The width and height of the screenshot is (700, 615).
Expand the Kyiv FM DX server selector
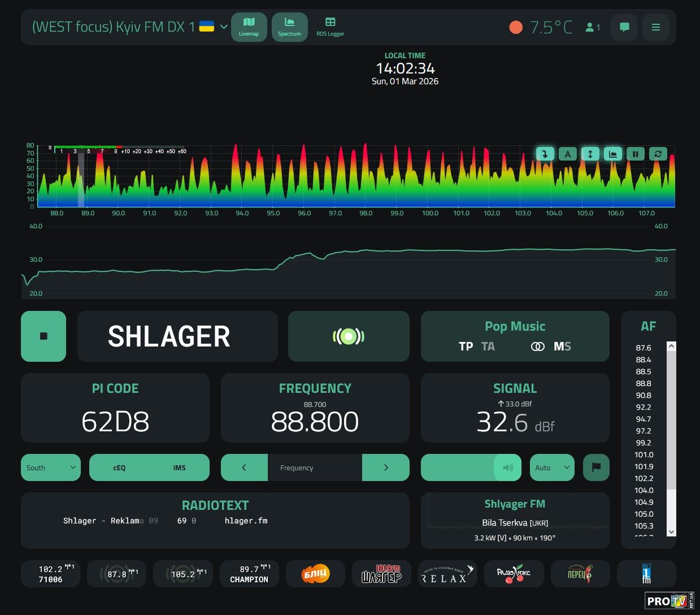224,27
